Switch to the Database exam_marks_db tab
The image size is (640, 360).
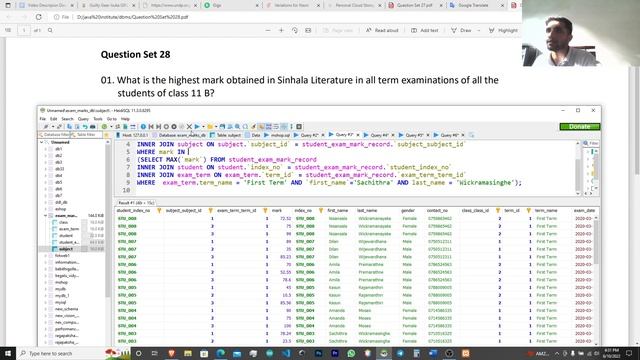point(179,135)
